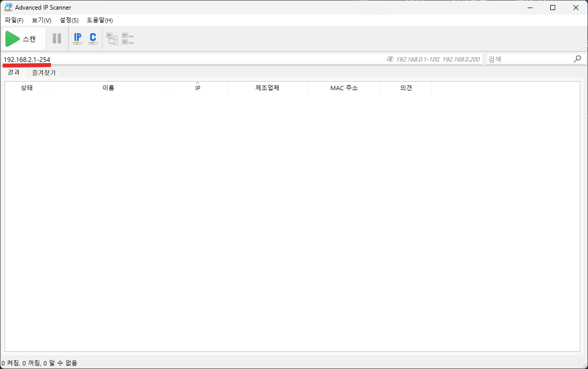Close the Advanced IP Scanner window
Image resolution: width=588 pixels, height=369 pixels.
click(576, 8)
